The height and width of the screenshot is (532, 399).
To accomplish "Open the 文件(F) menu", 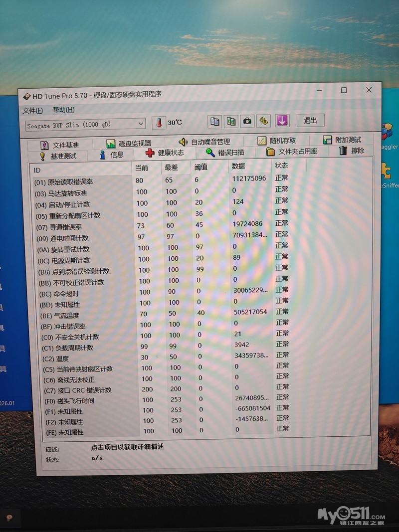I will tap(32, 111).
